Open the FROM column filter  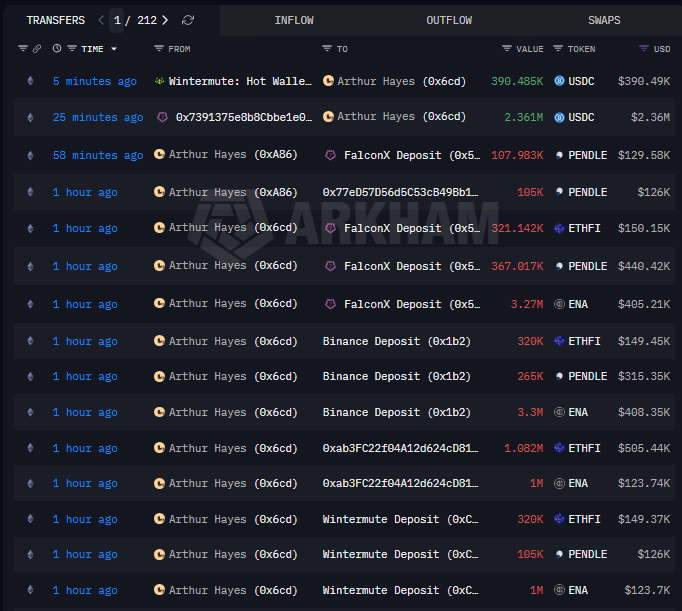pos(159,49)
